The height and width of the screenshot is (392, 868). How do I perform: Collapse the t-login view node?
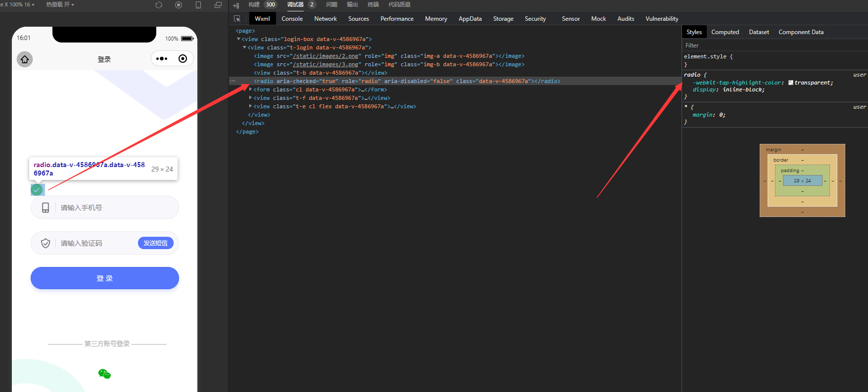coord(244,47)
